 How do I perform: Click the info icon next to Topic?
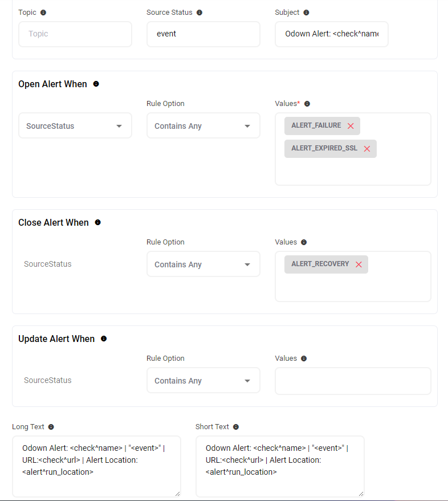[43, 13]
